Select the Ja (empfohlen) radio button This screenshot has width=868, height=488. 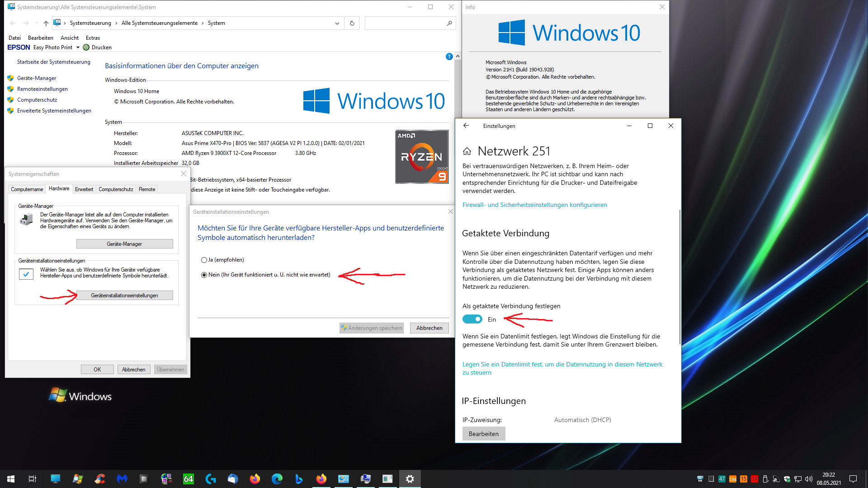tap(204, 260)
